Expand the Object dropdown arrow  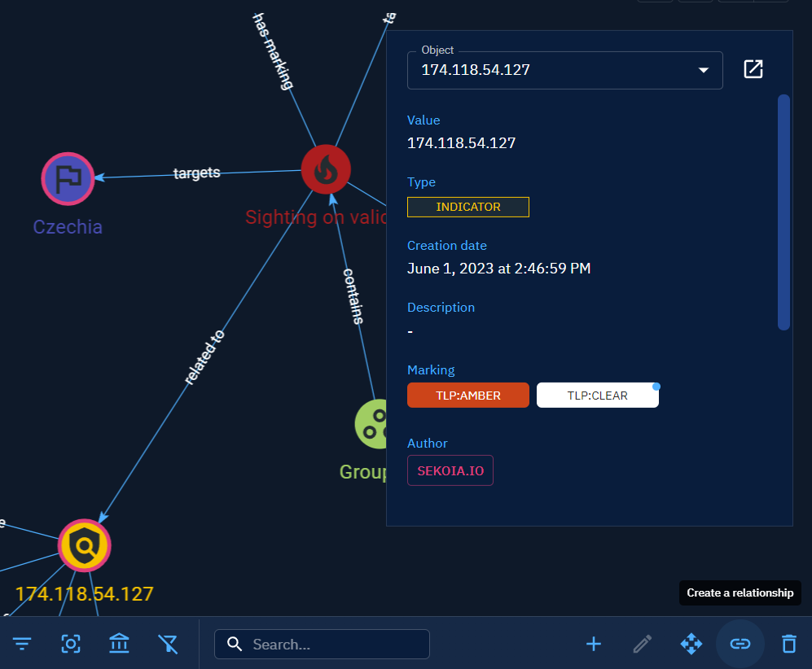(704, 70)
